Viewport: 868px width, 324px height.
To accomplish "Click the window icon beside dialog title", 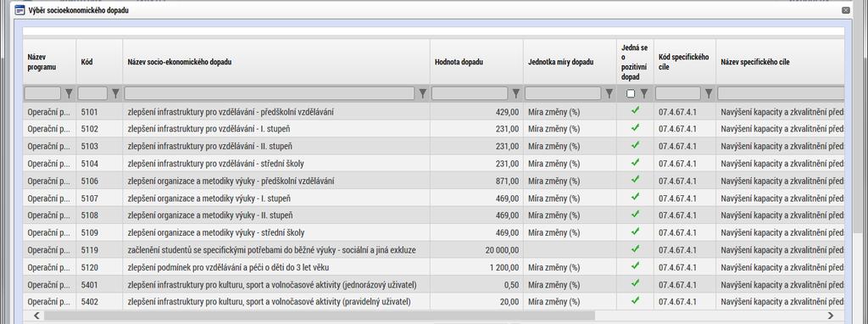I will [x=19, y=10].
